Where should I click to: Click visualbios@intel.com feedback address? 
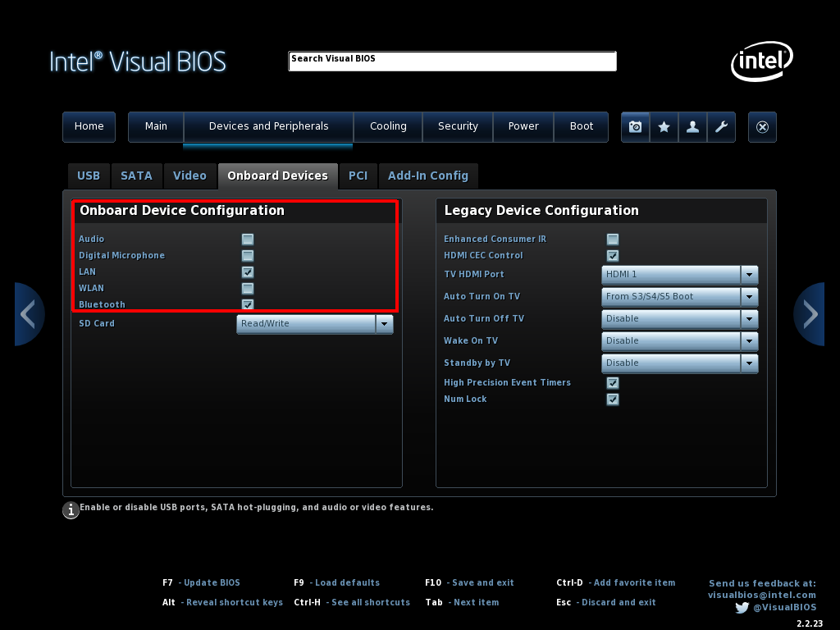[762, 596]
